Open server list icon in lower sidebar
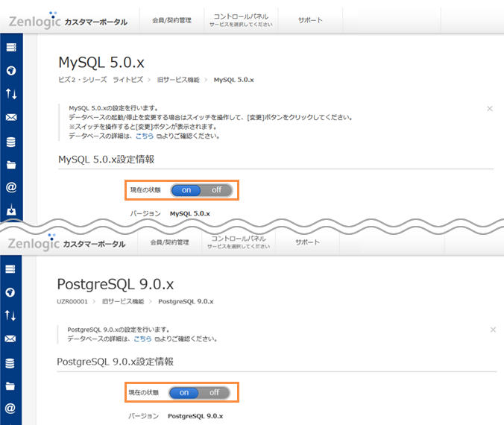504x425 pixels. point(10,269)
